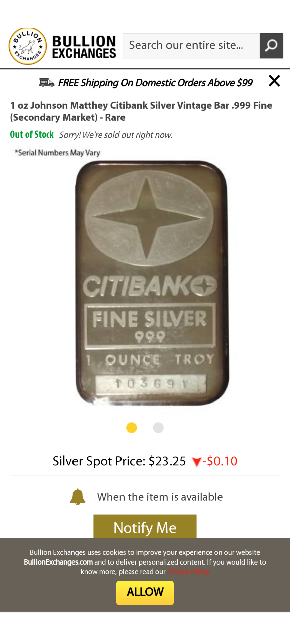The width and height of the screenshot is (290, 644).
Task: Click the red down arrow price indicator
Action: pos(196,462)
